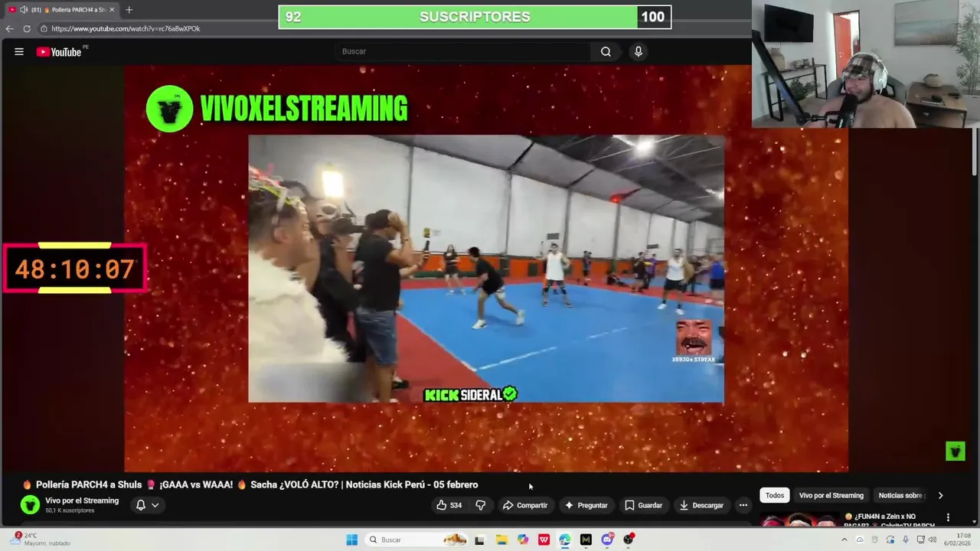Screen dimensions: 980x551
Task: Open OBS Studio from taskbar
Action: pyautogui.click(x=629, y=540)
